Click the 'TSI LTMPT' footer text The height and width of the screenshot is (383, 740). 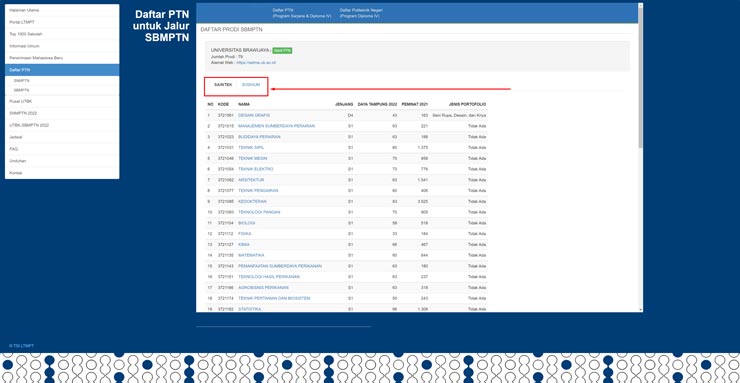click(22, 346)
